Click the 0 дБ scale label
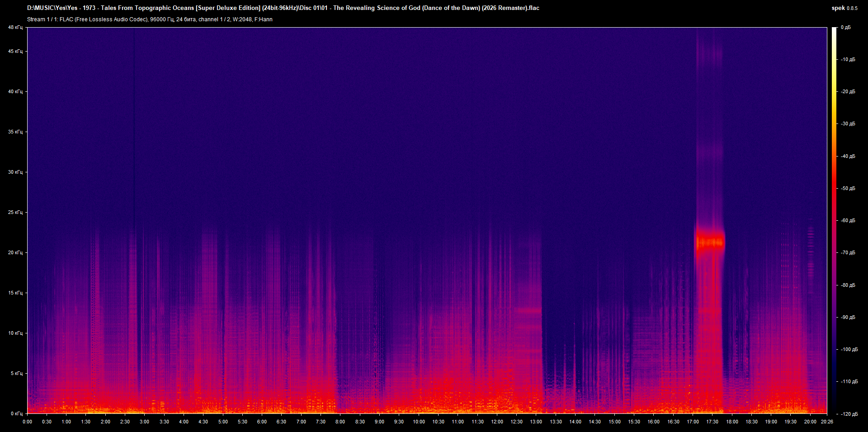This screenshot has height=432, width=868. 846,28
